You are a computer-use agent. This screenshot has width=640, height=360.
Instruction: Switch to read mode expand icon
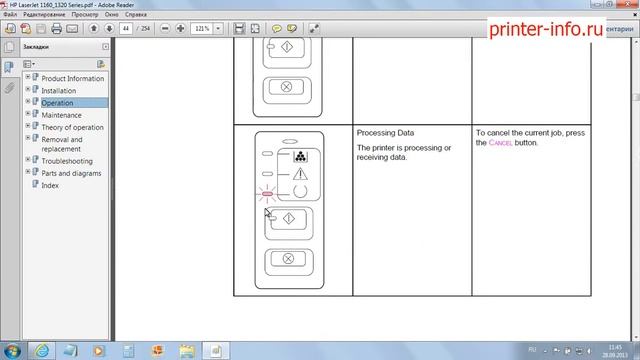point(314,29)
